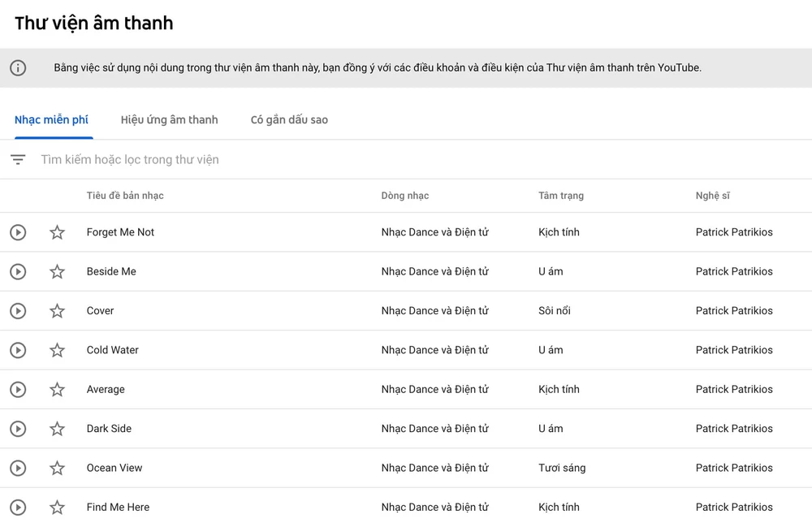
Task: Click the library search and filter field
Action: [325, 160]
